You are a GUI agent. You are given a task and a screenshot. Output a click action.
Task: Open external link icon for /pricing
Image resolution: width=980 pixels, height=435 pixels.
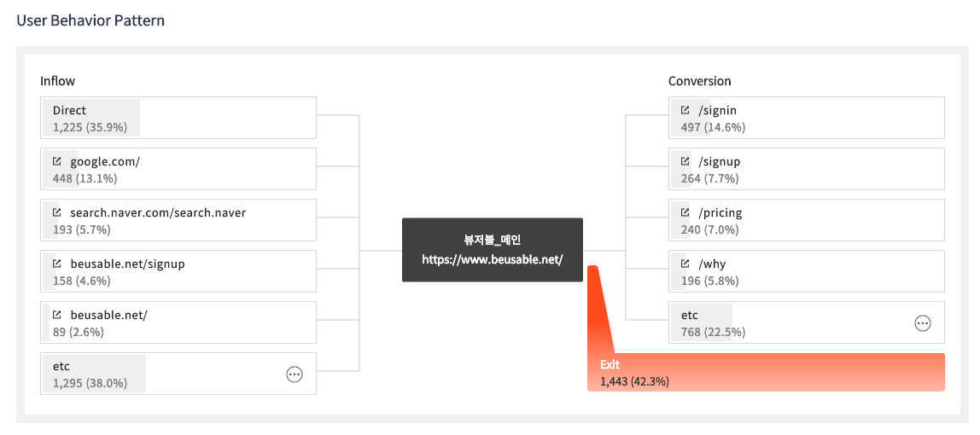[x=685, y=212]
